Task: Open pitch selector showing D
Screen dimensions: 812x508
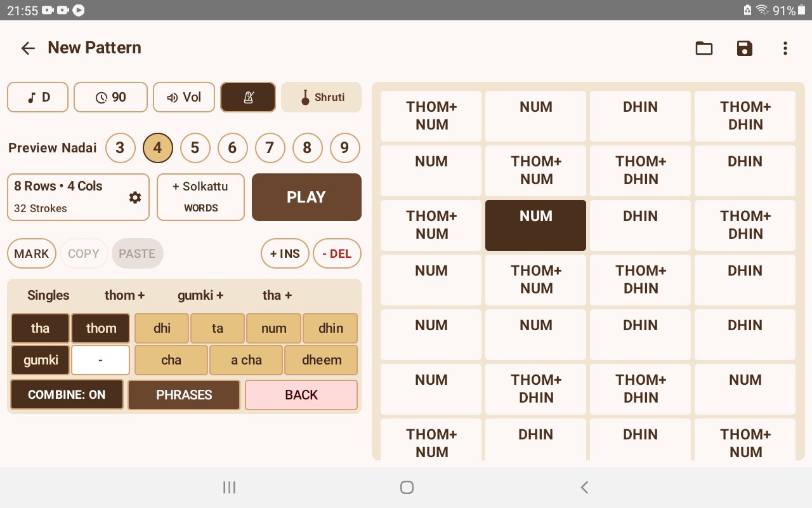Action: [x=38, y=97]
